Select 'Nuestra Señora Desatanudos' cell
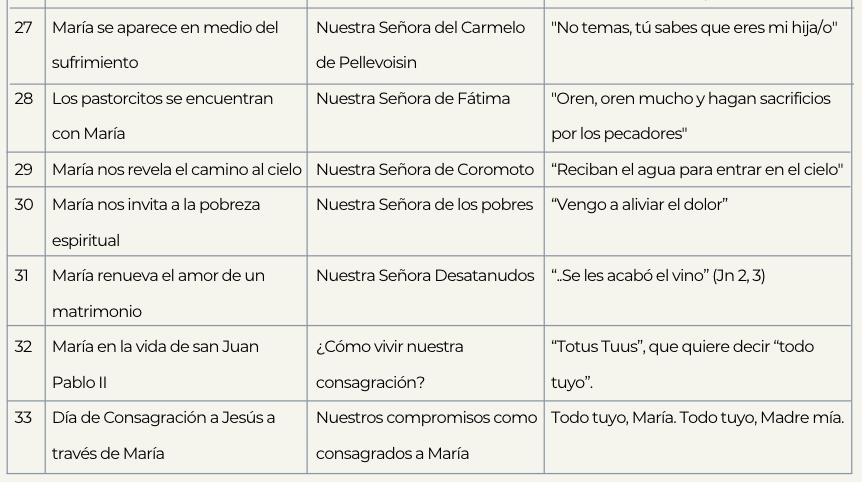The width and height of the screenshot is (862, 482). (425, 276)
